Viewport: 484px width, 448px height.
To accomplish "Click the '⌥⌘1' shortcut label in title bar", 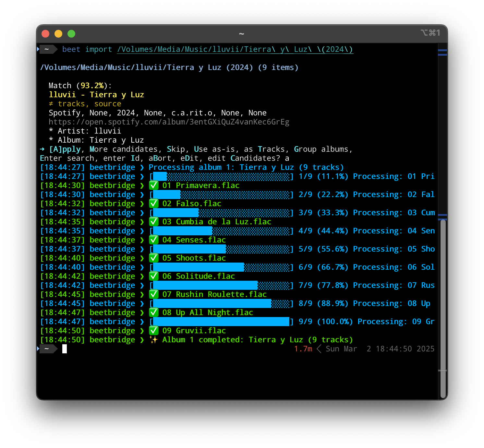I will coord(430,33).
